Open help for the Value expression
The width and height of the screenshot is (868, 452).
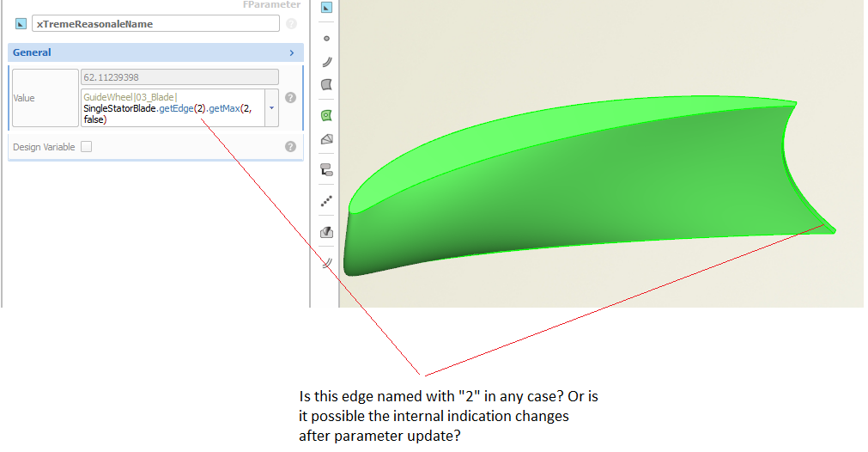(291, 97)
